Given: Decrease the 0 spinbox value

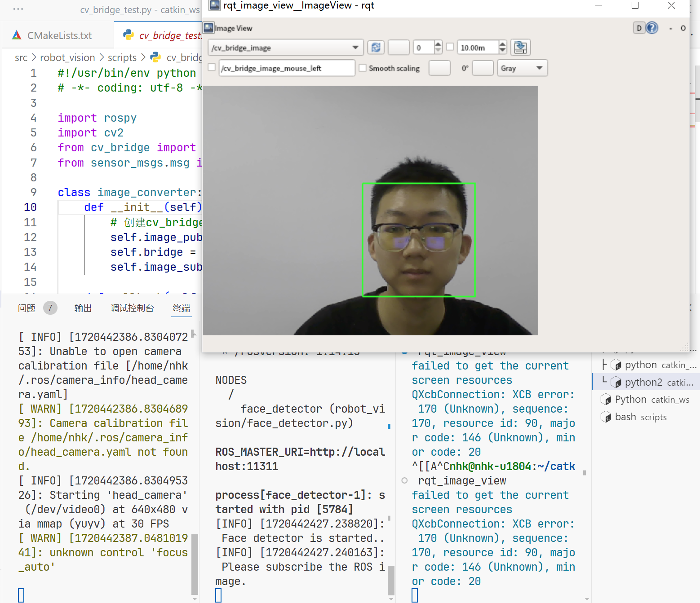Looking at the screenshot, I should [x=438, y=51].
